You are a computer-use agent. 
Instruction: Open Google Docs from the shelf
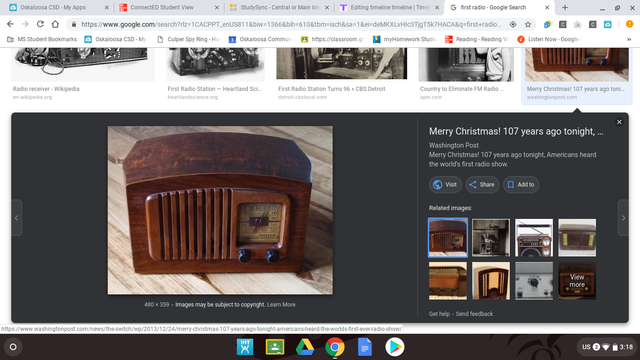pos(364,347)
